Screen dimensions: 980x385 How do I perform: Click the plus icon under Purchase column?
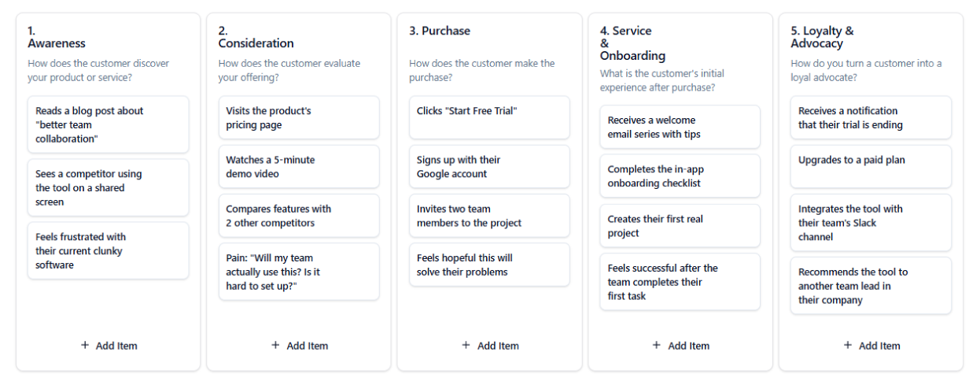[466, 345]
